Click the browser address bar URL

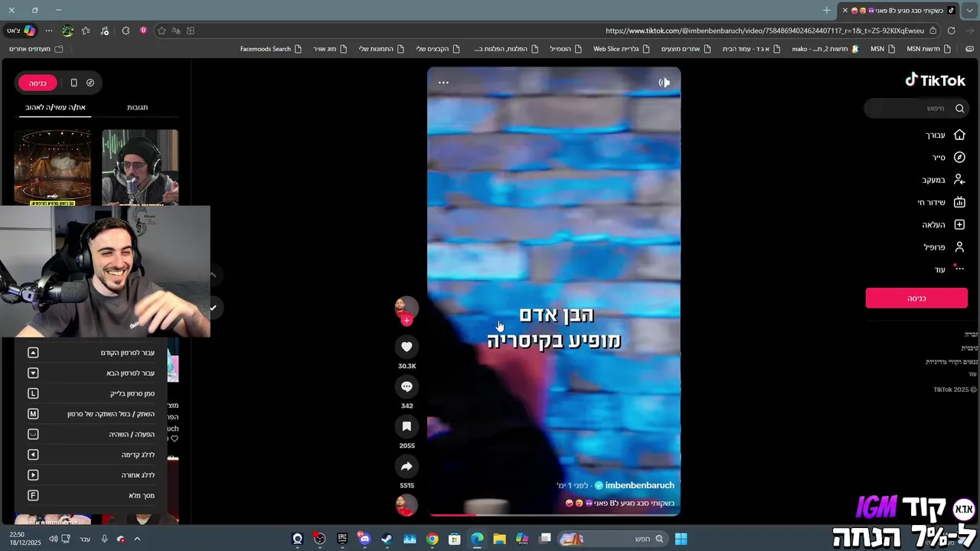(765, 31)
